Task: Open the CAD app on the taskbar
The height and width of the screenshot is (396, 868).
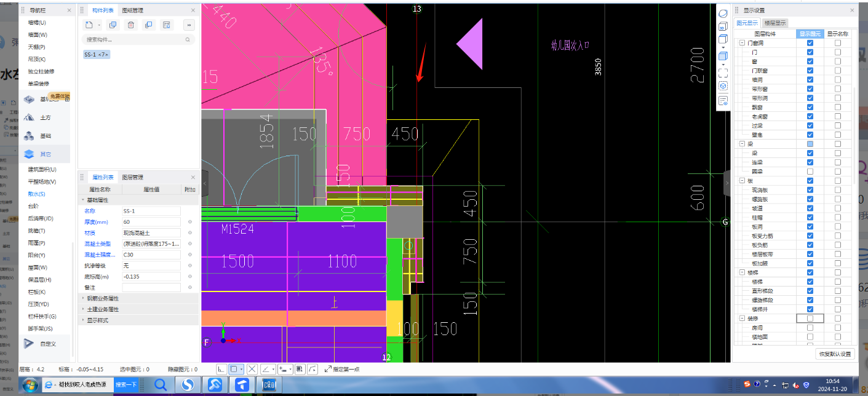Action: [269, 385]
